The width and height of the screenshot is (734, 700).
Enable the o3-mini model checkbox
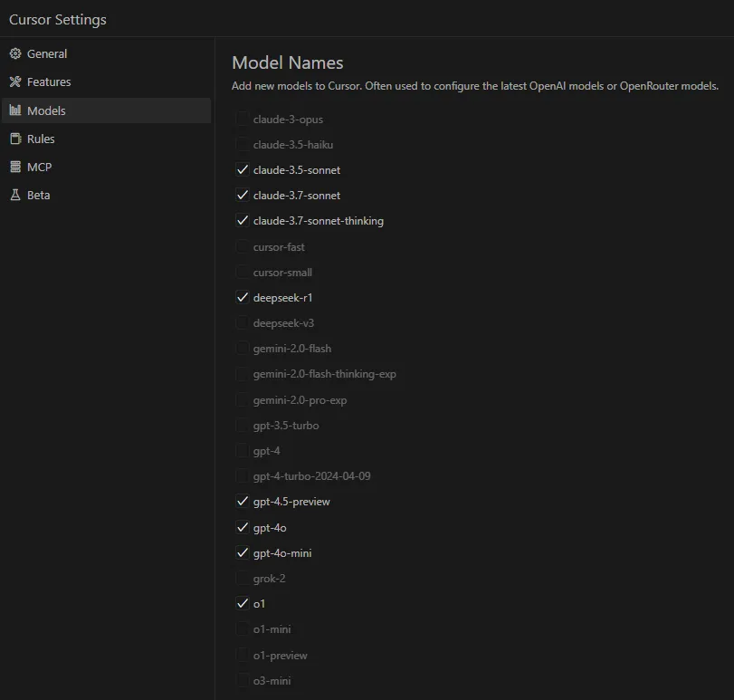(242, 681)
